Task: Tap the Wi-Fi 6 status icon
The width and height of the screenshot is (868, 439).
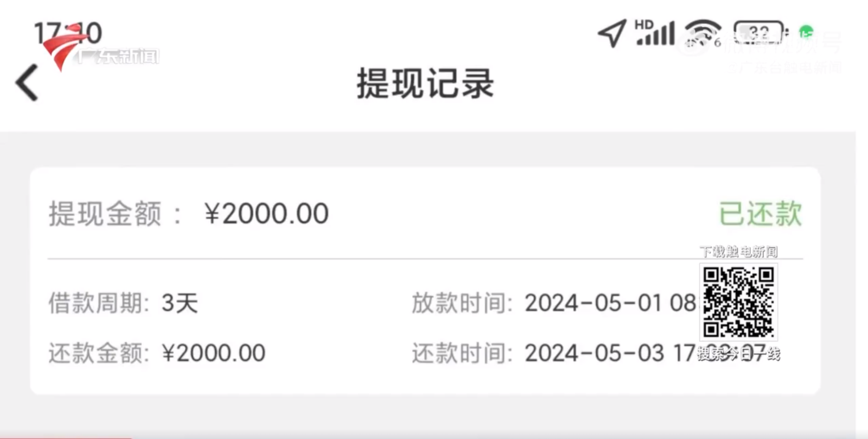Action: point(703,33)
